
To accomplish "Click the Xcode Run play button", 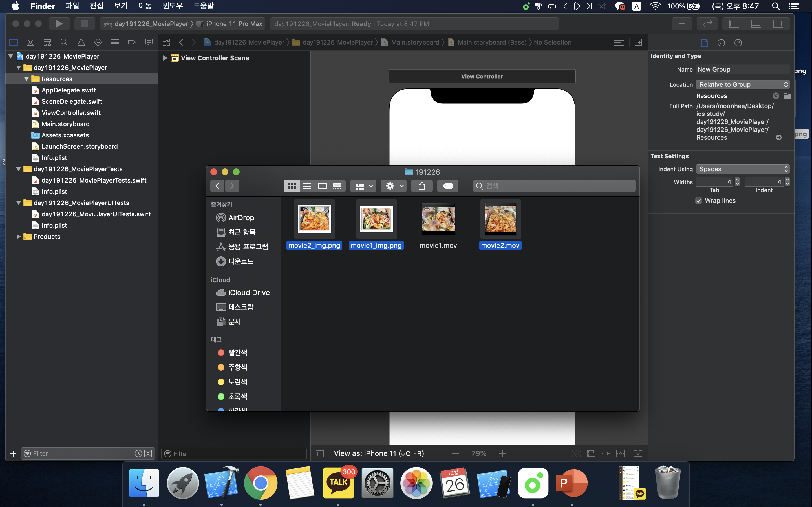I will 59,23.
